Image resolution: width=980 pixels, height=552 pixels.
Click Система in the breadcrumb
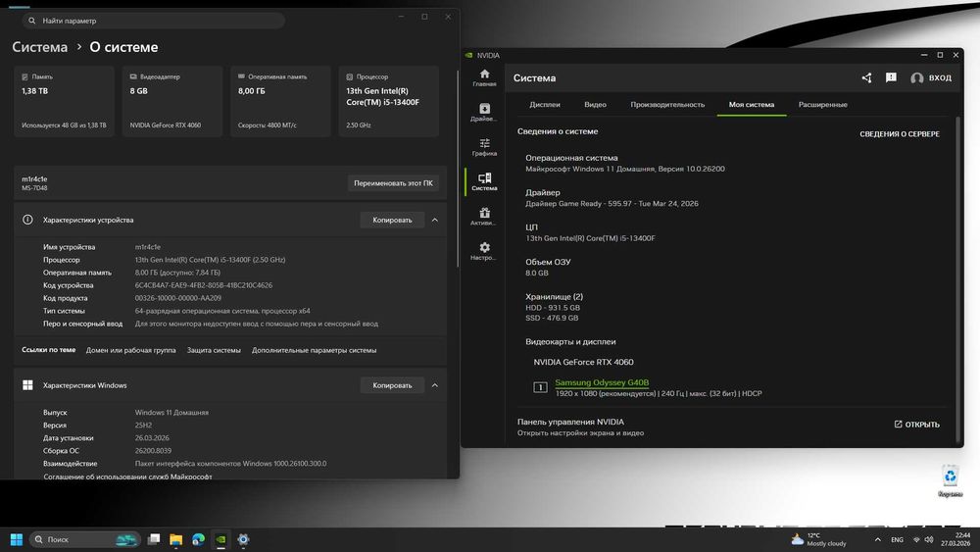[x=39, y=47]
